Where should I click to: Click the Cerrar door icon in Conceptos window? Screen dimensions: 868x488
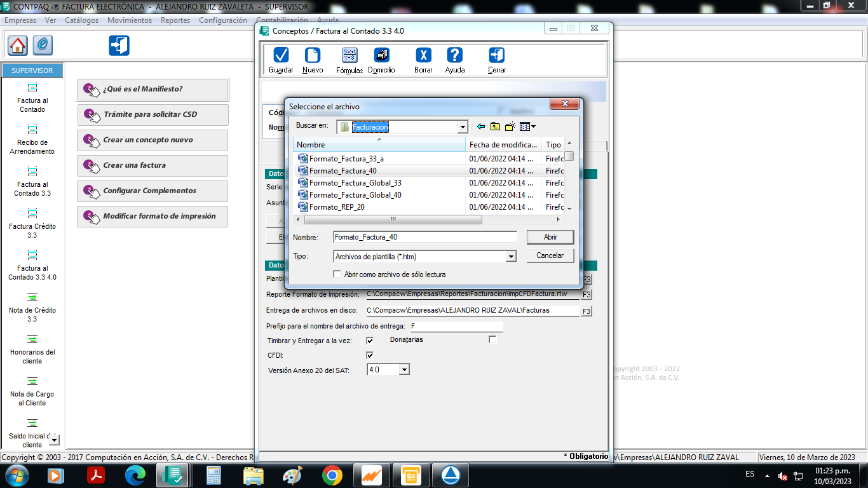497,55
